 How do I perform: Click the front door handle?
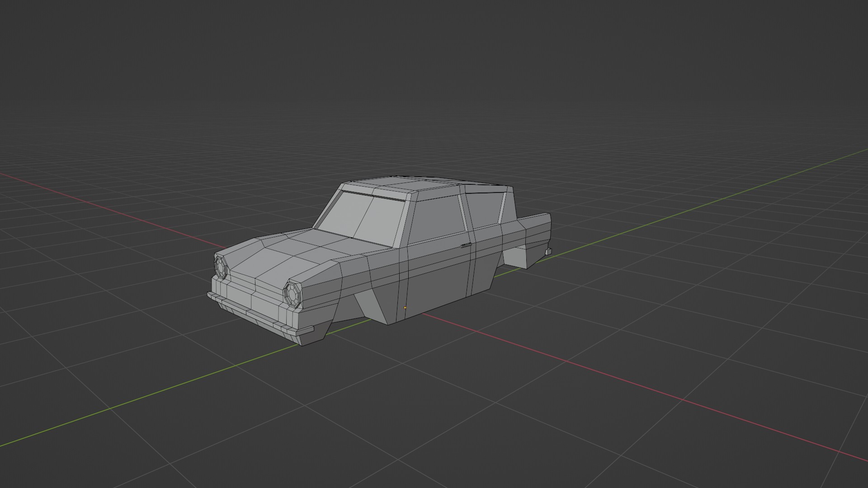(466, 245)
